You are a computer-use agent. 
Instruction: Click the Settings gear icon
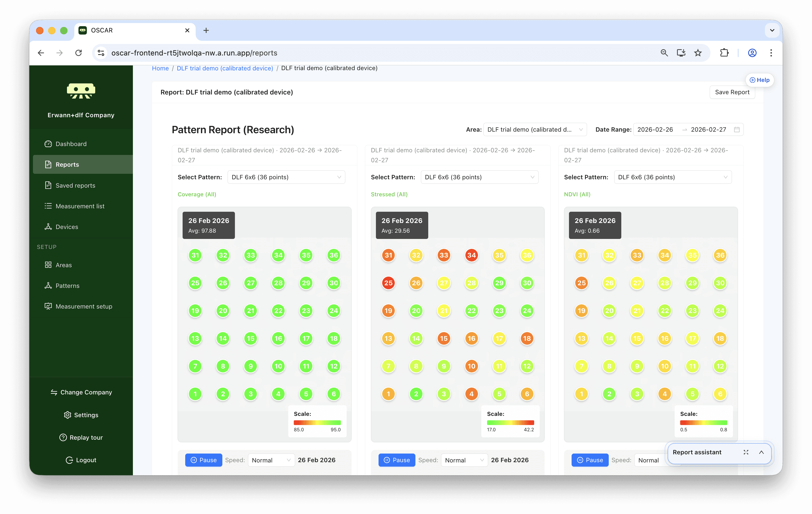tap(67, 415)
